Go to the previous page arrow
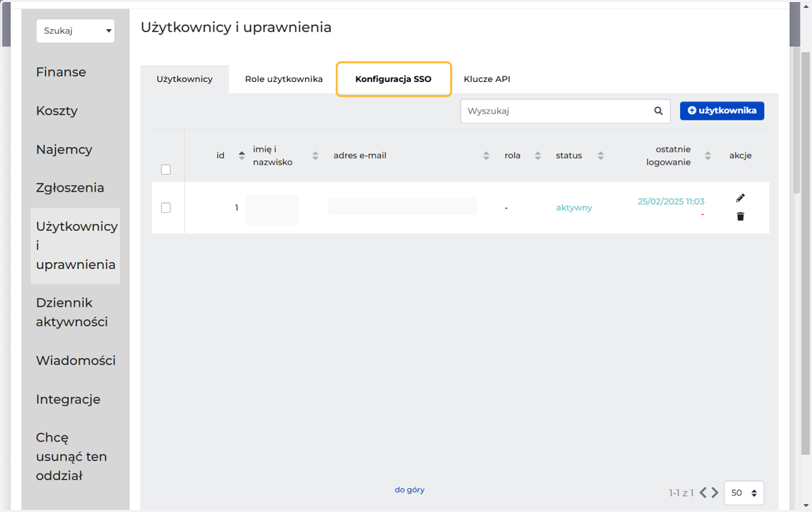Viewport: 812px width, 512px height. [703, 492]
